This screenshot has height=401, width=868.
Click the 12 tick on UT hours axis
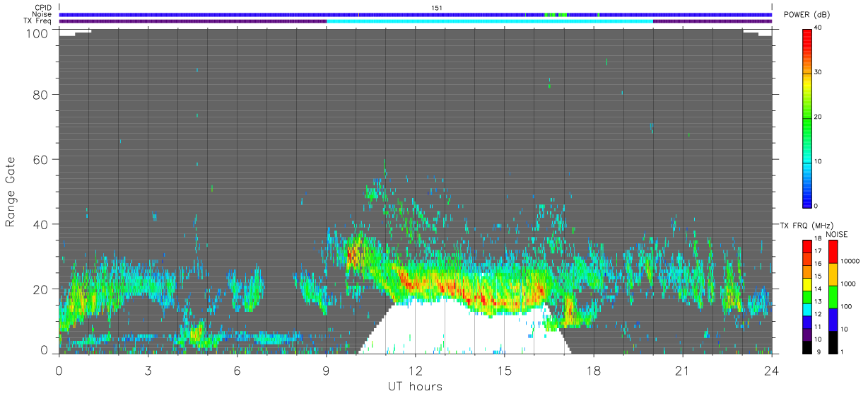(415, 370)
